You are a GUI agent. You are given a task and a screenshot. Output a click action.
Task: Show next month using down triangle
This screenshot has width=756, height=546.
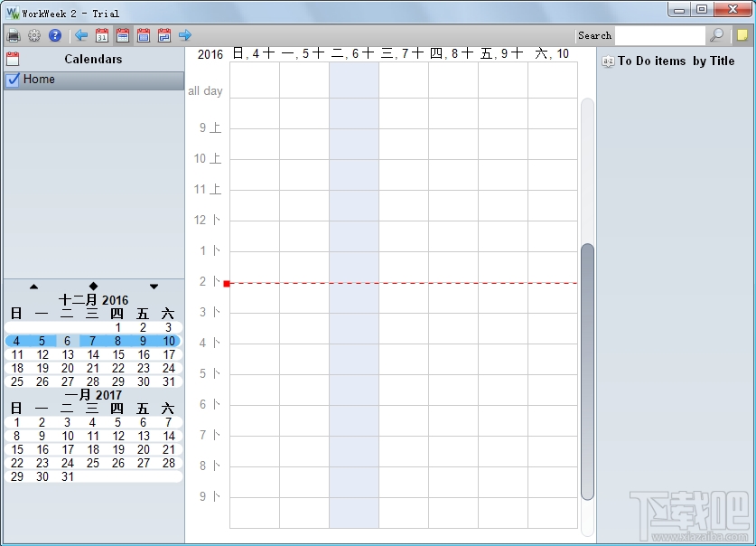point(154,287)
